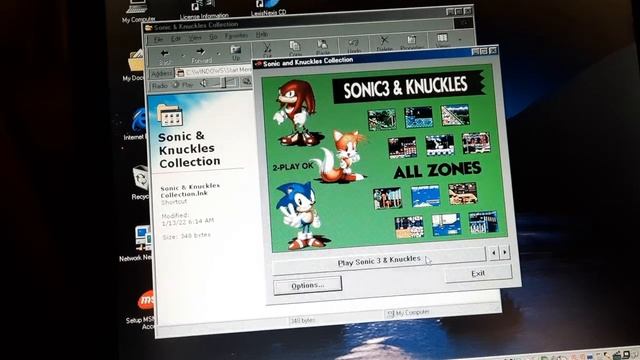Viewport: 640px width, 360px height.
Task: Open the Forward history dropdown arrow
Action: point(219,53)
